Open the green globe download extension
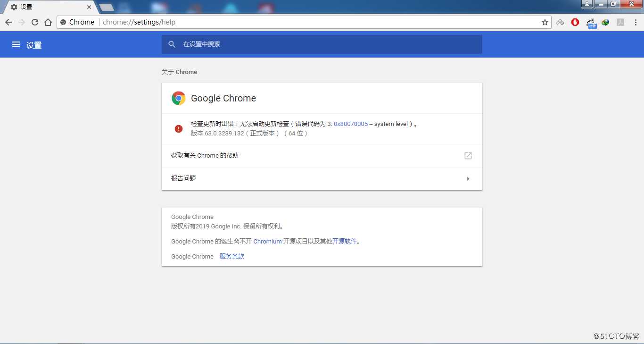 click(605, 22)
